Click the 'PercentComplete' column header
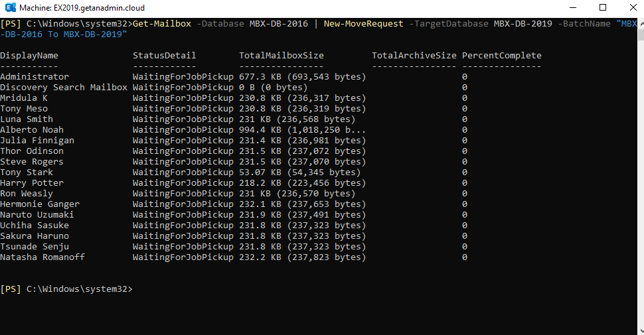The height and width of the screenshot is (335, 644). pos(501,56)
